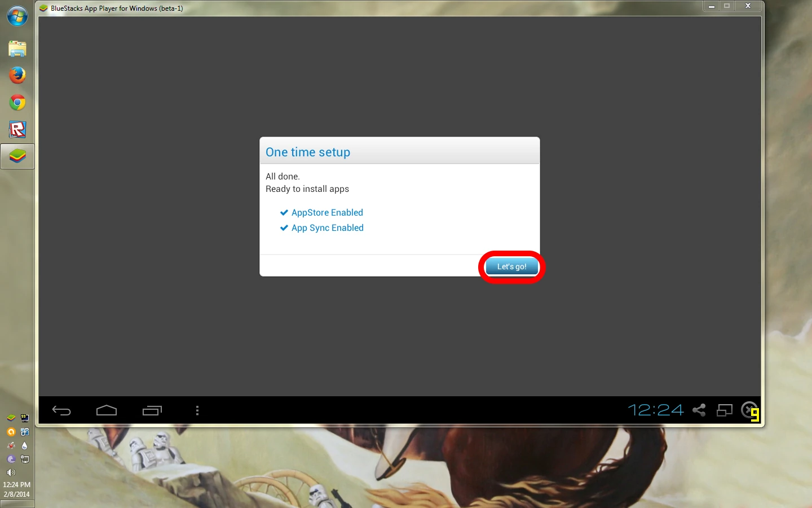Click the All done. message
Viewport: 812px width, 508px height.
tap(283, 176)
